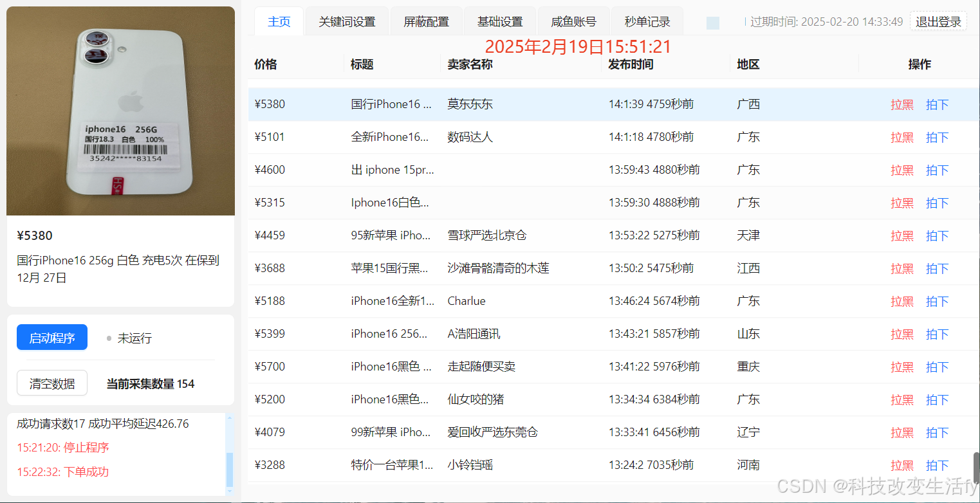Click the log panel's scroll-up arrow
The width and height of the screenshot is (980, 503).
pyautogui.click(x=230, y=418)
